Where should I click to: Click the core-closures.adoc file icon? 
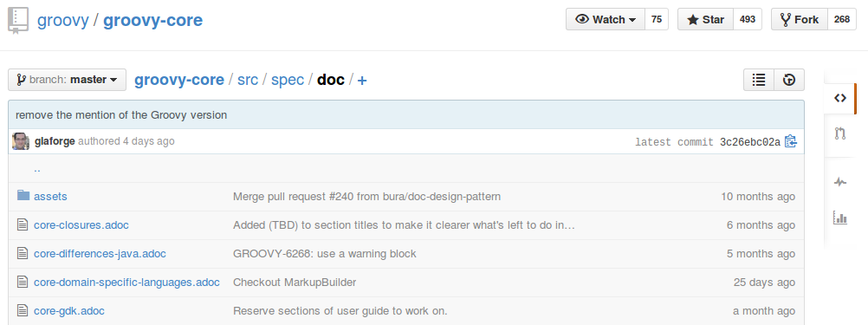(23, 224)
